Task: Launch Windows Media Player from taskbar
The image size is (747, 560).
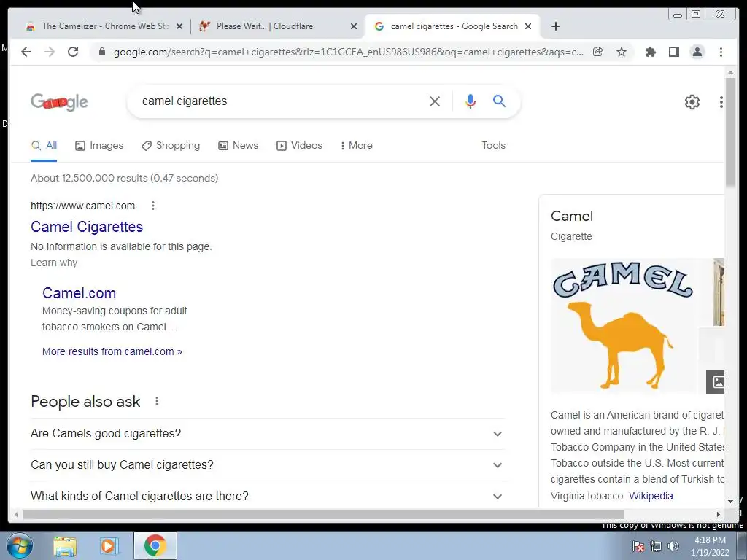Action: [x=109, y=546]
